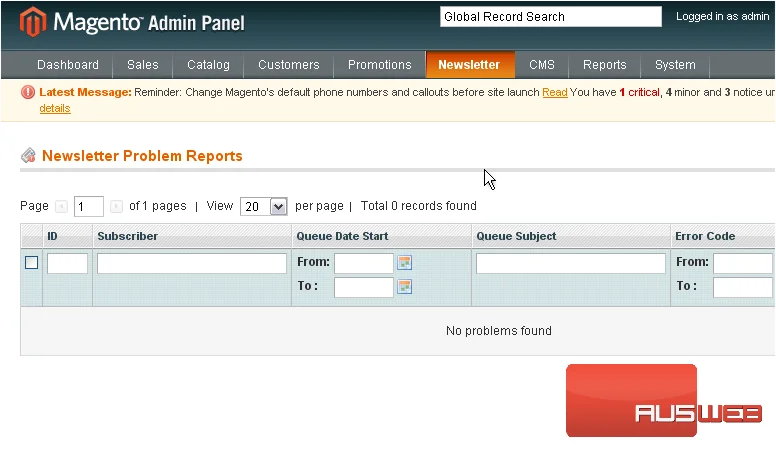Go to the previous page arrow
The image size is (776, 450).
[x=61, y=206]
